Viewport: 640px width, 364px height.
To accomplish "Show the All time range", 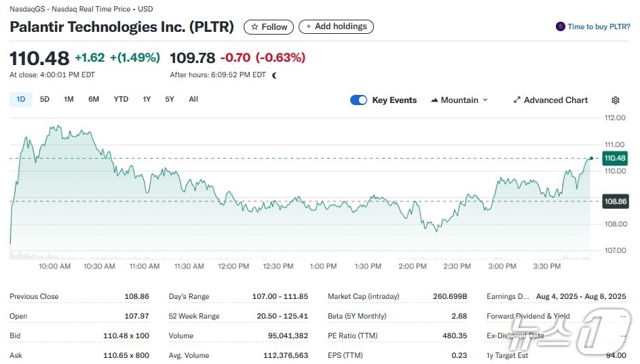I will tap(193, 100).
